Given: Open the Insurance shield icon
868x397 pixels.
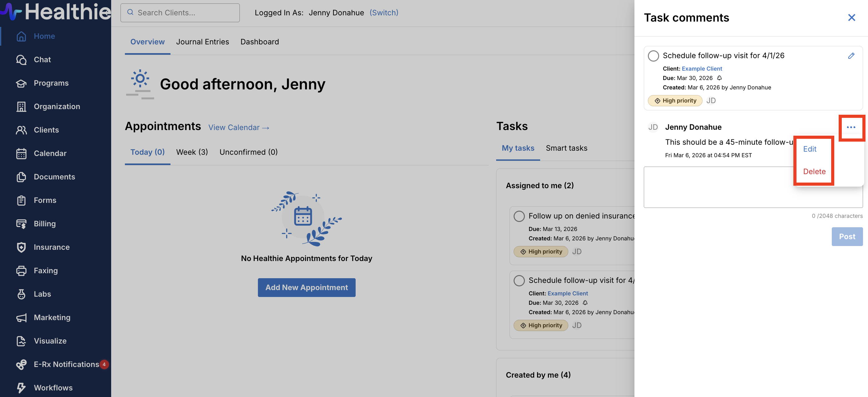Looking at the screenshot, I should pos(21,247).
